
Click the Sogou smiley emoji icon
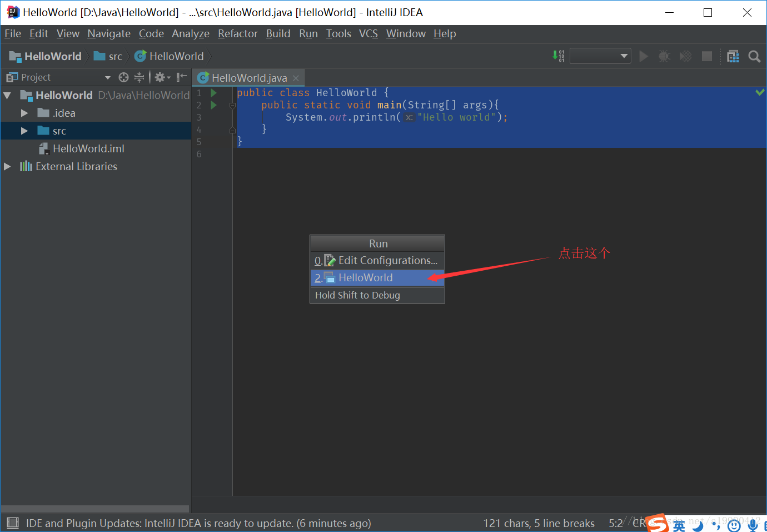pos(734,525)
